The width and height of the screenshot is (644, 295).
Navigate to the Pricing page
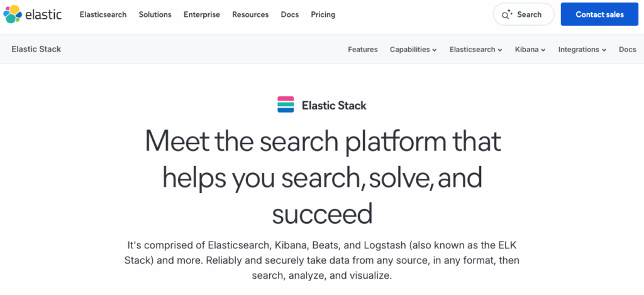pyautogui.click(x=323, y=14)
